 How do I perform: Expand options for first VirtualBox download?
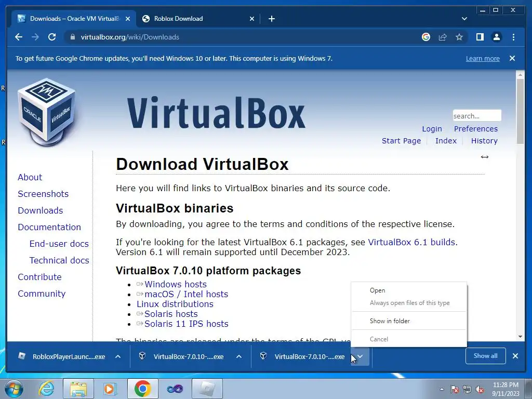coord(239,356)
